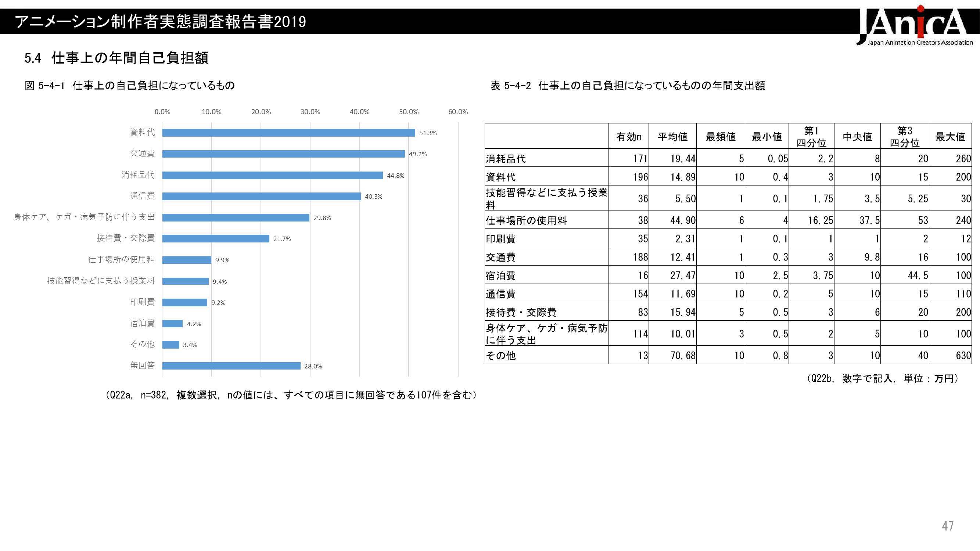Click the その他 mean value 70.68
980x551 pixels.
coord(682,355)
